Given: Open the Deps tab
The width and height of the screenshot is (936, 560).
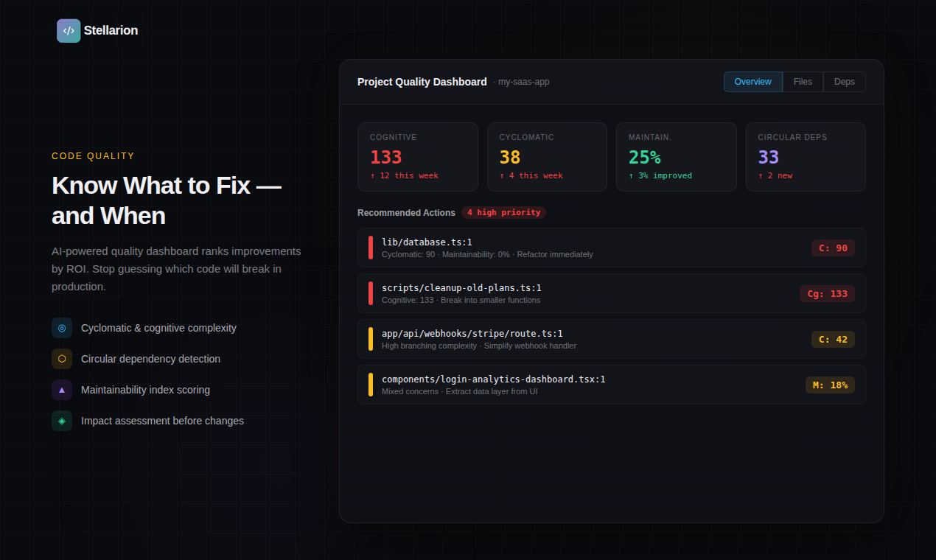Looking at the screenshot, I should pos(844,81).
